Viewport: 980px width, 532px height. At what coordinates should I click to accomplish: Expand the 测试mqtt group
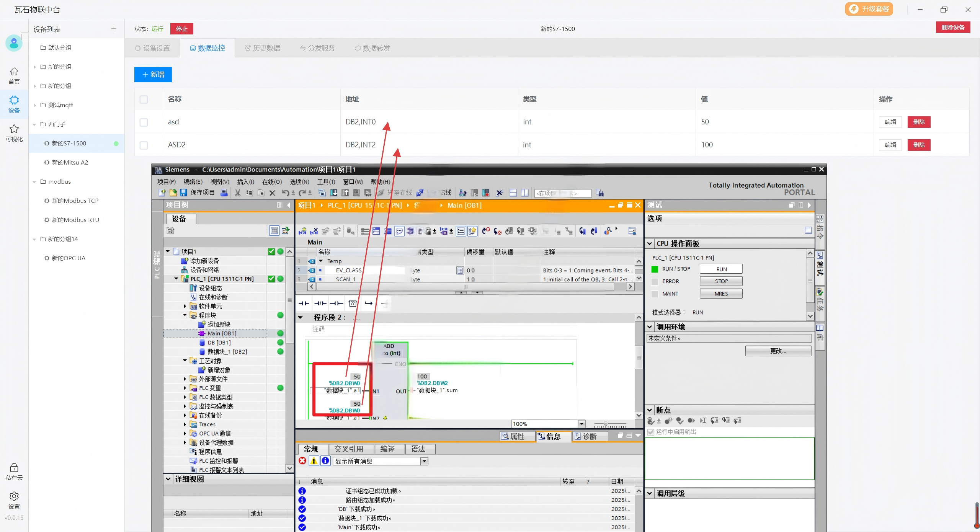pos(34,105)
